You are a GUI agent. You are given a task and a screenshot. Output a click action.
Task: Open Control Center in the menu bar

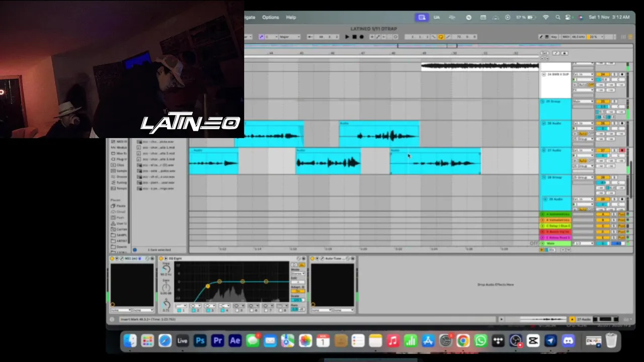(569, 17)
